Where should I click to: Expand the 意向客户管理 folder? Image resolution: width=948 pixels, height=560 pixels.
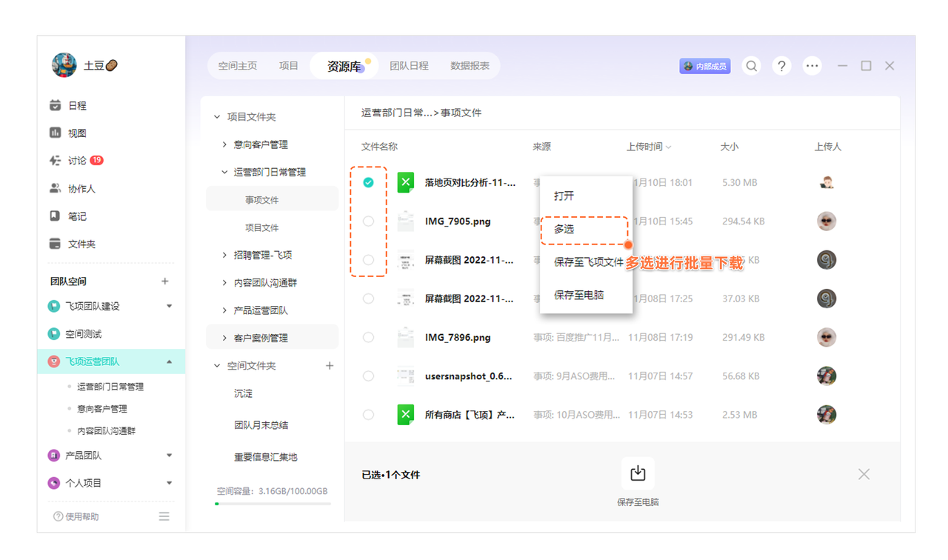pyautogui.click(x=225, y=144)
